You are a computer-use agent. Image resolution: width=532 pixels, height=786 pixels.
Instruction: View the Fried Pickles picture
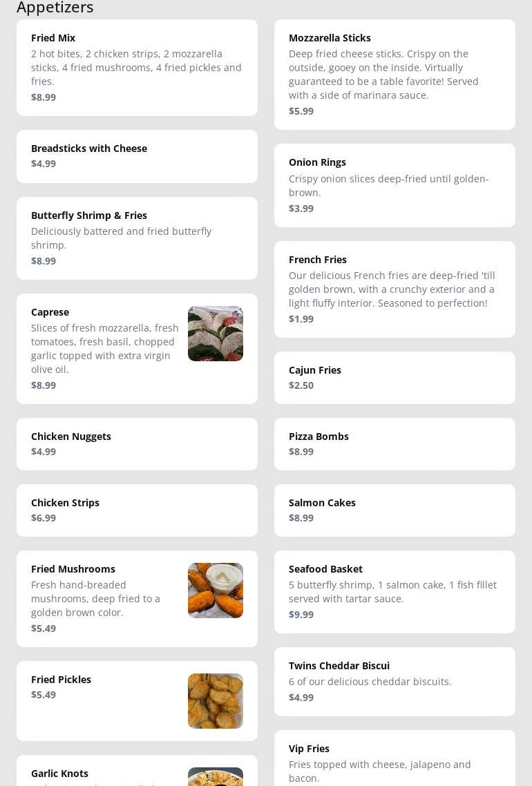(x=215, y=701)
